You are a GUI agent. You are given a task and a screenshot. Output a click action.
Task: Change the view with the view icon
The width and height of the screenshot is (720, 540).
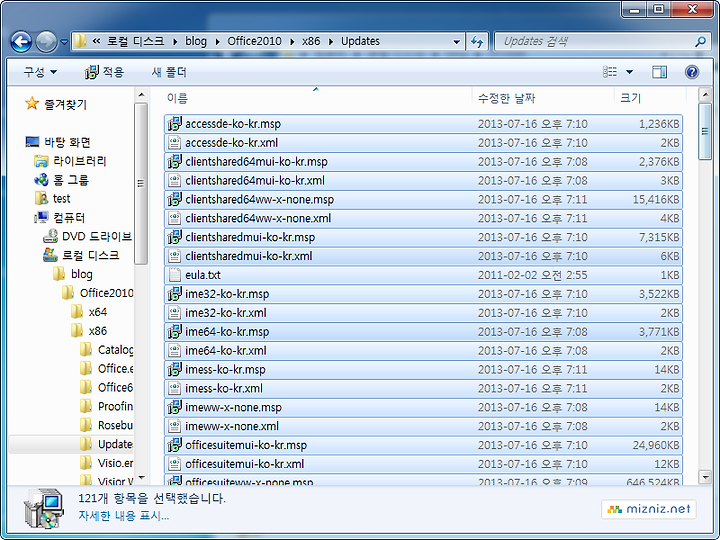click(610, 72)
